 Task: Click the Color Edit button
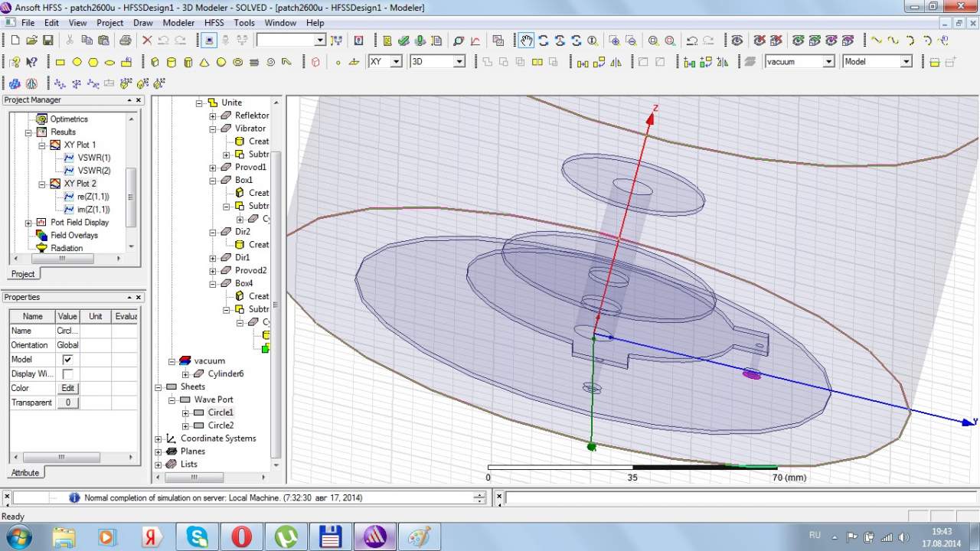tap(67, 389)
